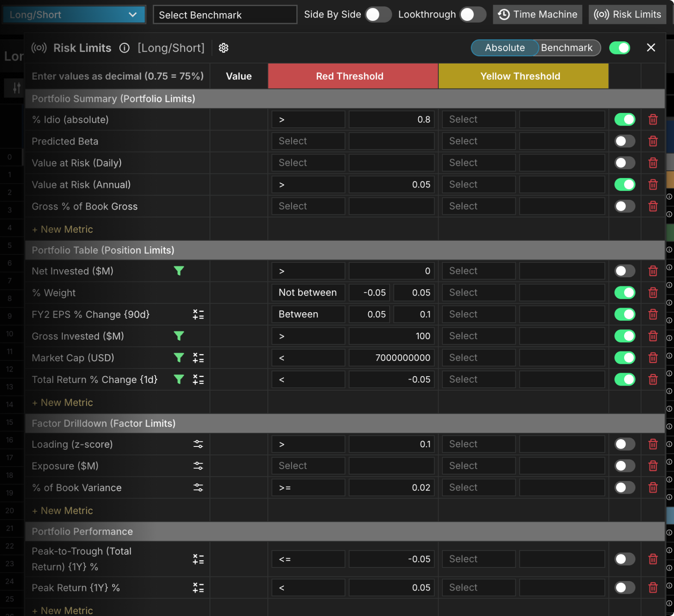Open % Weight 'Not between' operator dropdown
This screenshot has width=674, height=616.
[308, 293]
